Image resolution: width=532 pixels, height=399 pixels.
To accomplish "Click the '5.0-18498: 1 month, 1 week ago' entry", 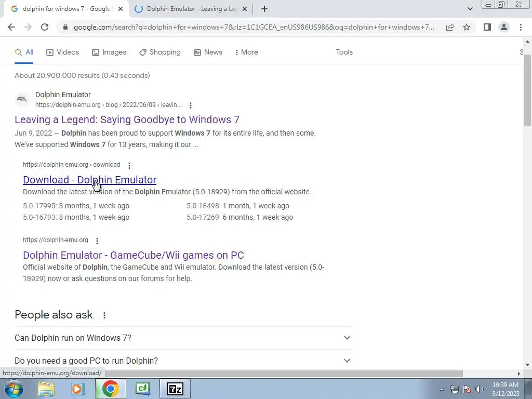I will pyautogui.click(x=238, y=206).
